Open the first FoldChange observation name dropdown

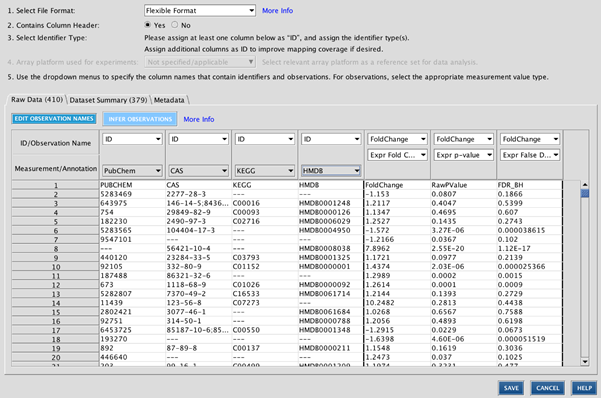point(397,139)
